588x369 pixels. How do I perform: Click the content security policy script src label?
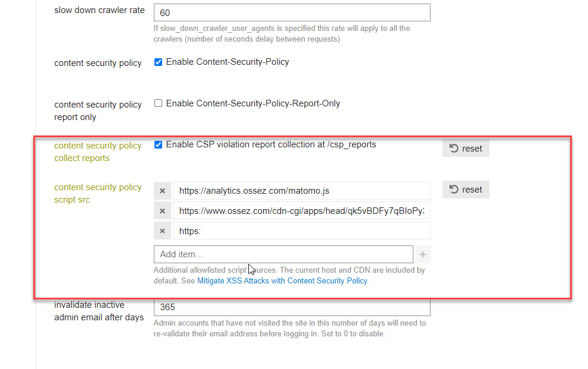click(98, 194)
